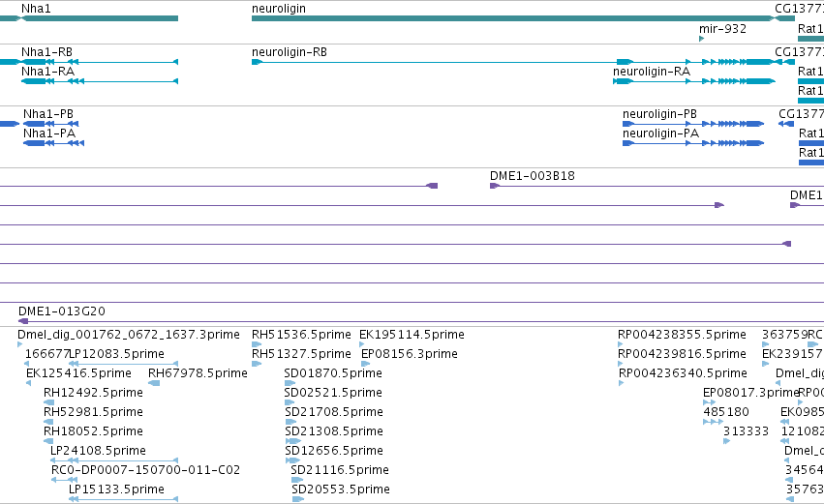The image size is (824, 504).
Task: Select the LP24108.5prime EST label
Action: pos(98,451)
